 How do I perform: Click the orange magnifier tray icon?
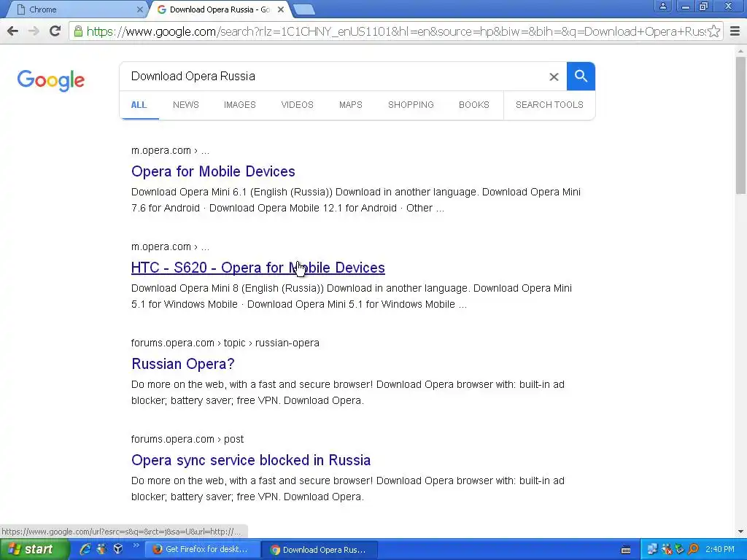(694, 549)
